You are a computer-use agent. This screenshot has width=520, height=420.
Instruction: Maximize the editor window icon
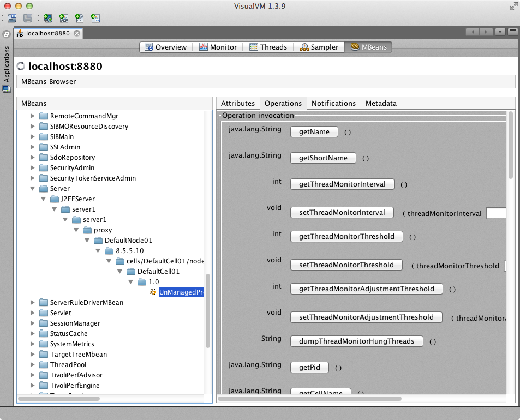(513, 32)
